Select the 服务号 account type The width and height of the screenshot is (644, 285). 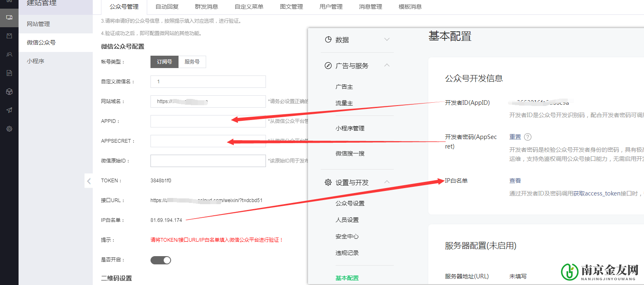[x=192, y=61]
